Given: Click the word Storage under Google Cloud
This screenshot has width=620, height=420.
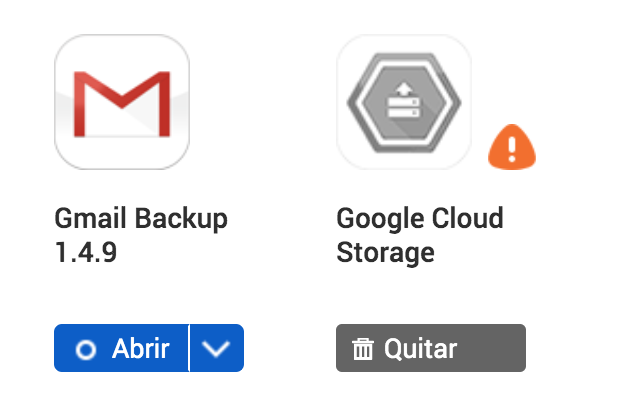Looking at the screenshot, I should [x=385, y=252].
